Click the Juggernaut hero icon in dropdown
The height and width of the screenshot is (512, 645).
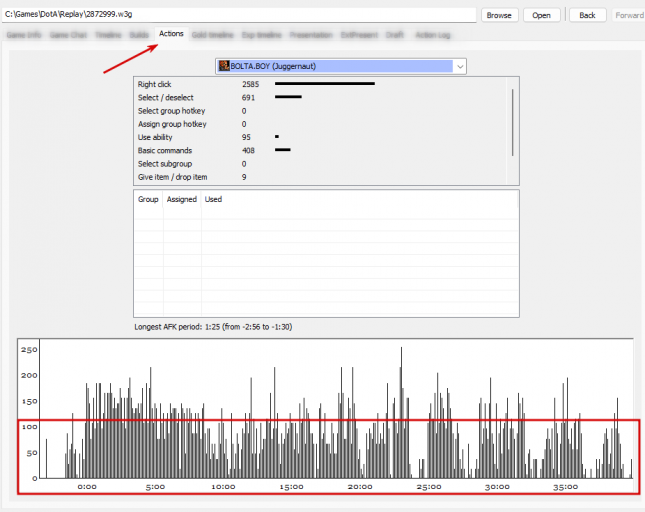coord(224,66)
